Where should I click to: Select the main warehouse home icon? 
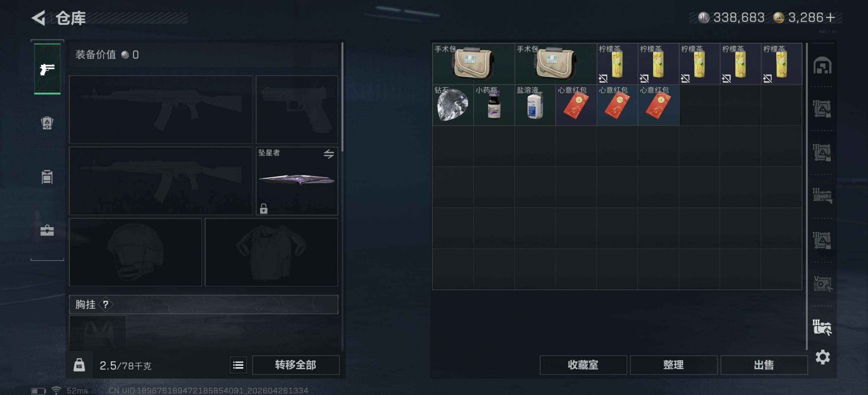click(823, 66)
